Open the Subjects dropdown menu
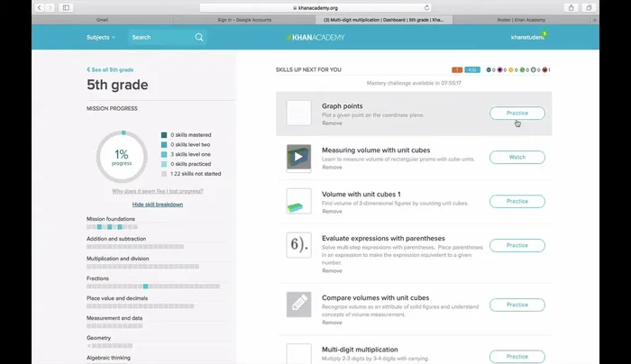This screenshot has height=364, width=631. pos(101,38)
